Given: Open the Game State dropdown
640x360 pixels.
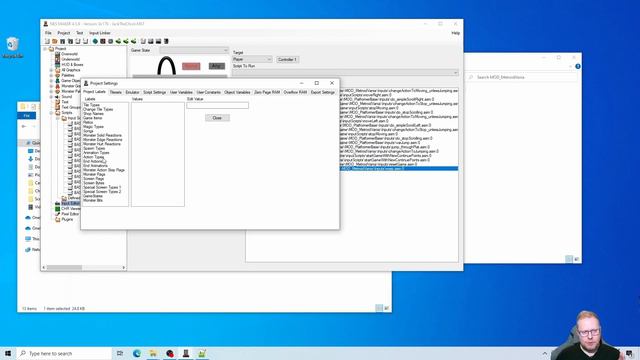Looking at the screenshot, I should click(194, 50).
